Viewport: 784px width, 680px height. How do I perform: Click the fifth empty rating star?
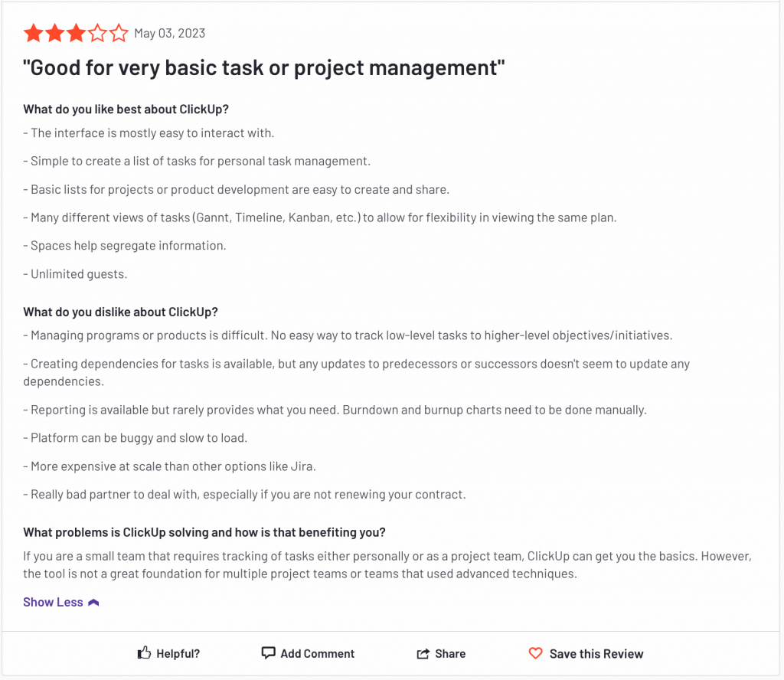pyautogui.click(x=119, y=34)
